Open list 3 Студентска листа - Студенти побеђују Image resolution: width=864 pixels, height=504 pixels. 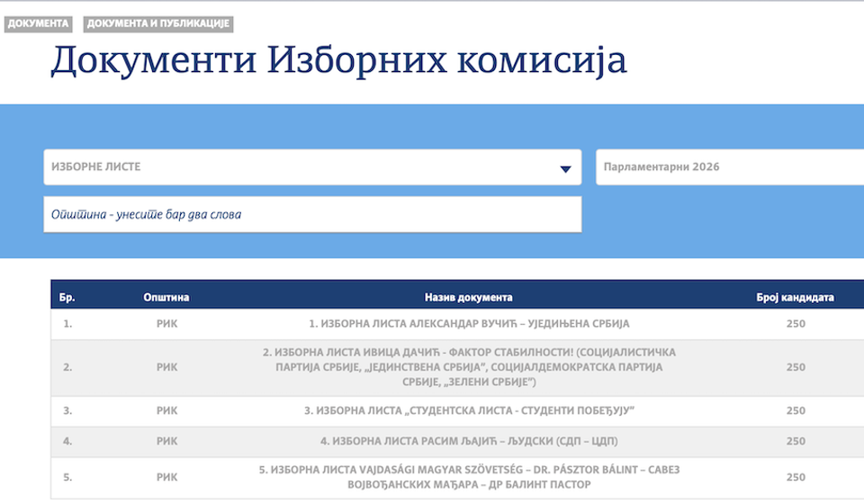click(469, 410)
